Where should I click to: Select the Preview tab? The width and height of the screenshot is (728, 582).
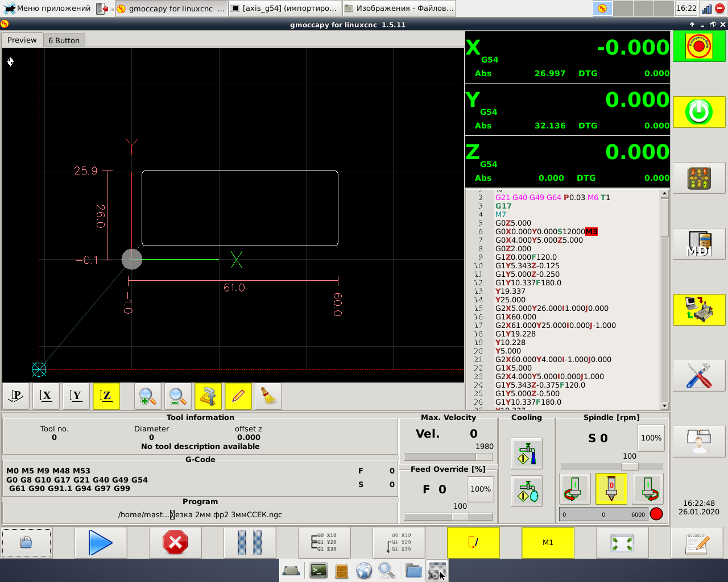click(22, 40)
